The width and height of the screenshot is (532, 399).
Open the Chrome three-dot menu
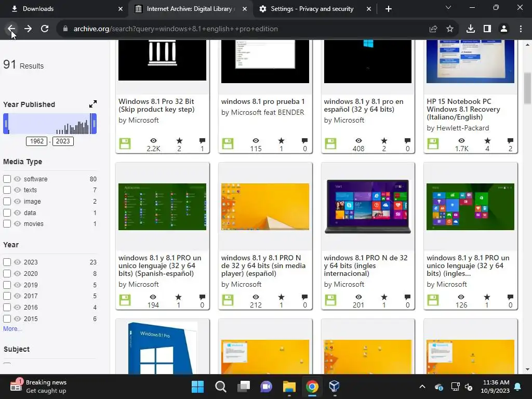[521, 29]
